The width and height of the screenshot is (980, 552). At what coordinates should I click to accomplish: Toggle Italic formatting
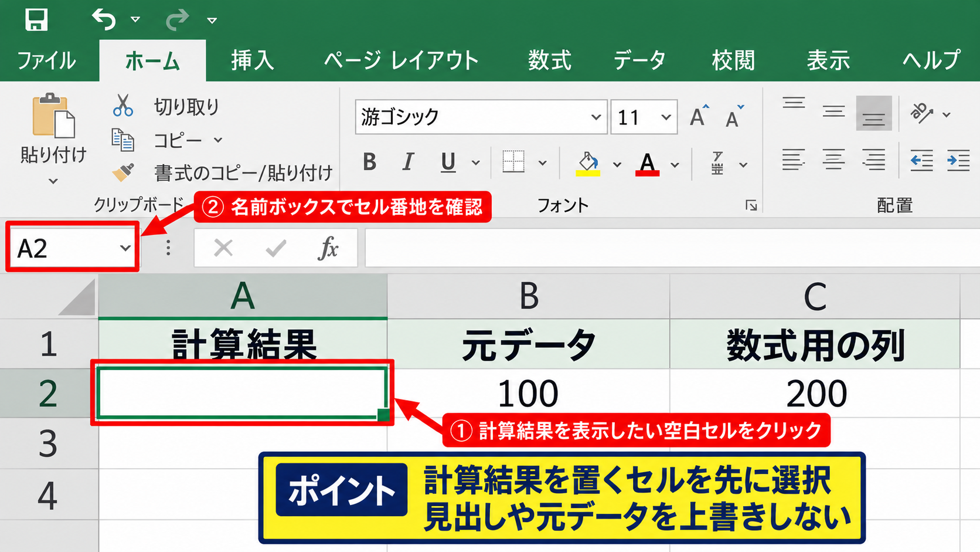point(408,162)
